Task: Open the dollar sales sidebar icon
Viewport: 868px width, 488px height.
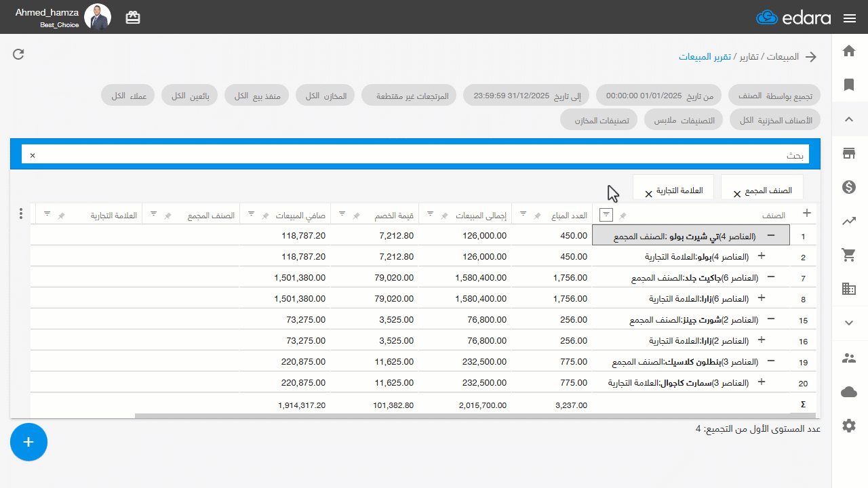Action: click(849, 187)
